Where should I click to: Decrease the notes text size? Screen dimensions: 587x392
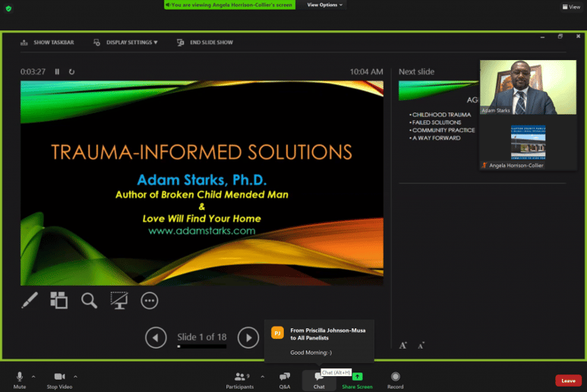pyautogui.click(x=421, y=345)
